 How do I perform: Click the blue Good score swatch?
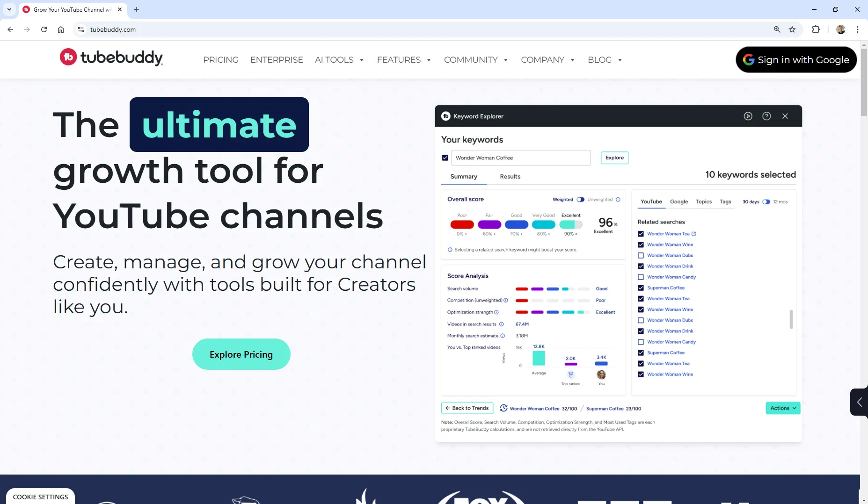(x=517, y=224)
